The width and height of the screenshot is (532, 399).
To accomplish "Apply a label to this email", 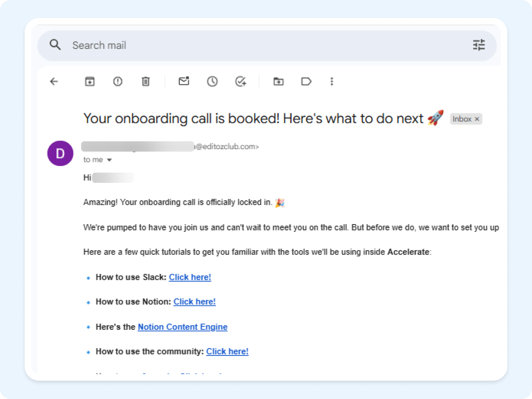I will click(306, 81).
